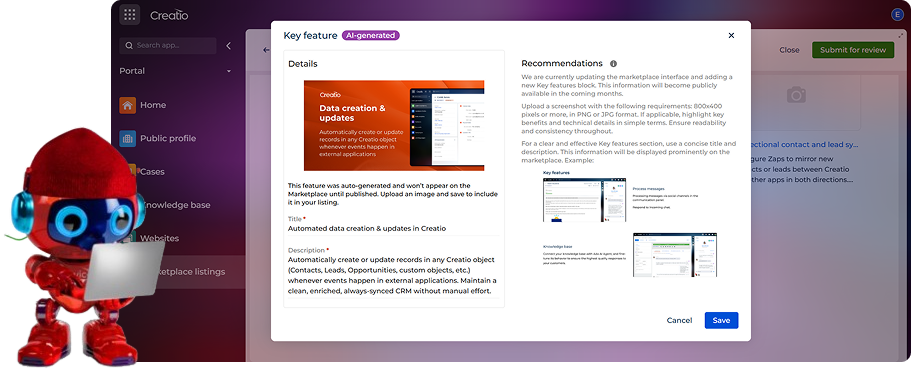
Task: Click the Creatio logo
Action: pos(169,16)
